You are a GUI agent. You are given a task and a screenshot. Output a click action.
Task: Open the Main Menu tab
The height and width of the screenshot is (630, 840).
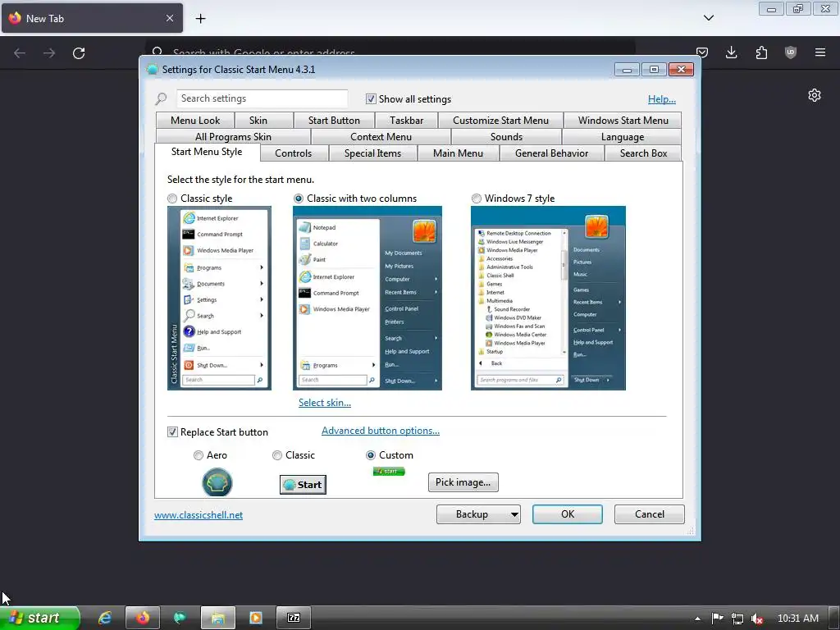(x=458, y=153)
